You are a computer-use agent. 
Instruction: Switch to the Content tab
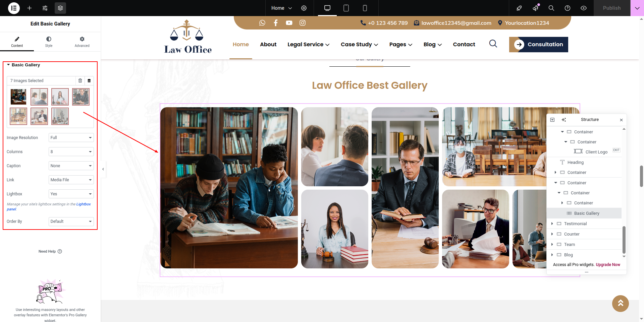(x=17, y=42)
